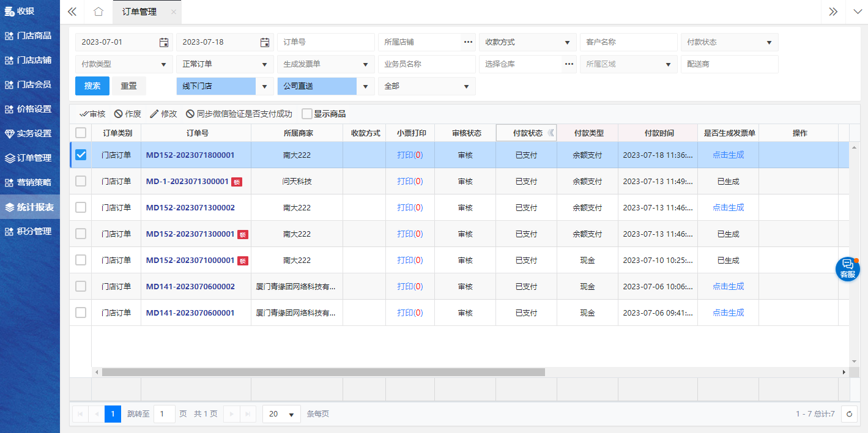868x433 pixels.
Task: Open the 所属区域 dropdown
Action: pos(629,64)
